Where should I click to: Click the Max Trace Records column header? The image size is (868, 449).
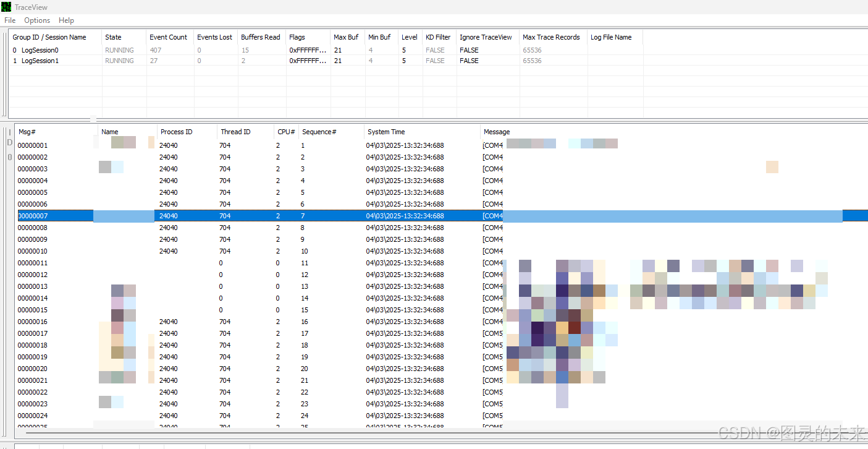tap(552, 37)
